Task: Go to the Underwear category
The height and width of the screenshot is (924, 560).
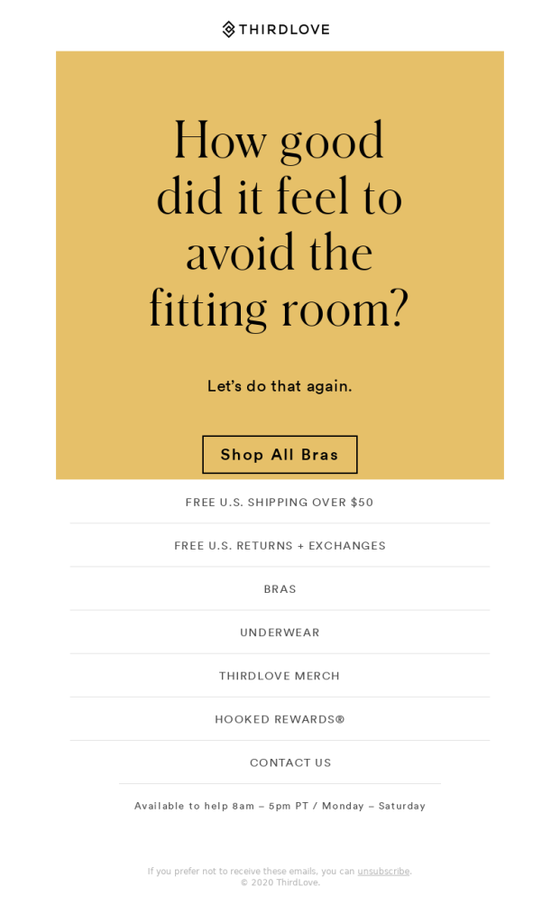Action: 280,633
